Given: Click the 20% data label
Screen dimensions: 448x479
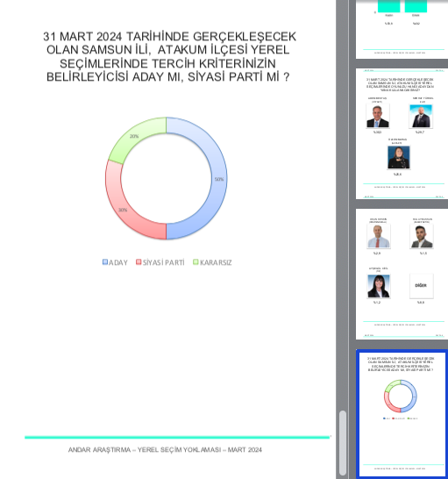Looking at the screenshot, I should [134, 136].
